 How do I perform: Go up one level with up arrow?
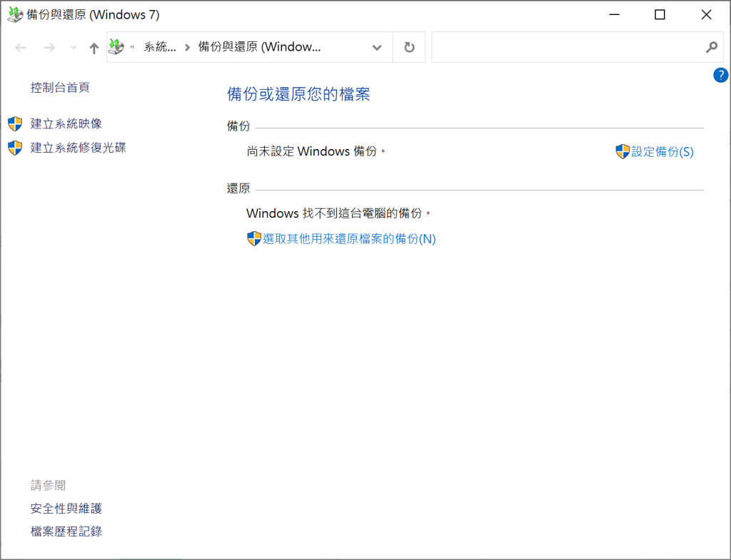click(x=94, y=48)
